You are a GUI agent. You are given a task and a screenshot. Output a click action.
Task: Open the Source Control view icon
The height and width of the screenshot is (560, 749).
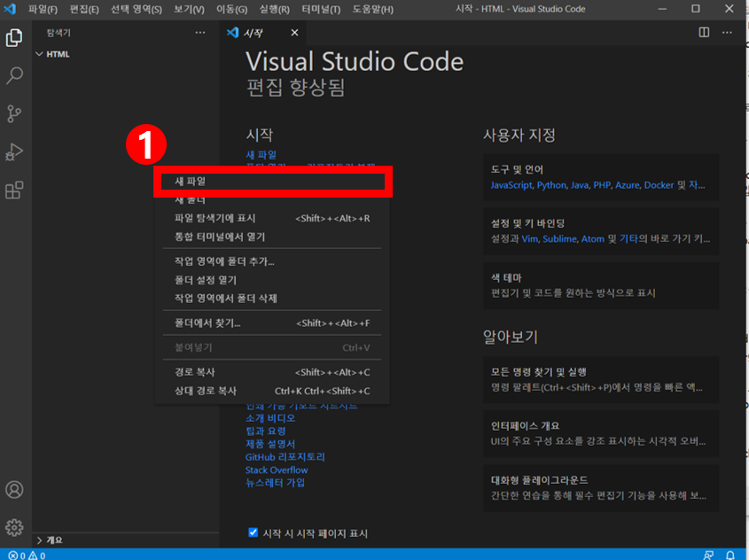14,113
